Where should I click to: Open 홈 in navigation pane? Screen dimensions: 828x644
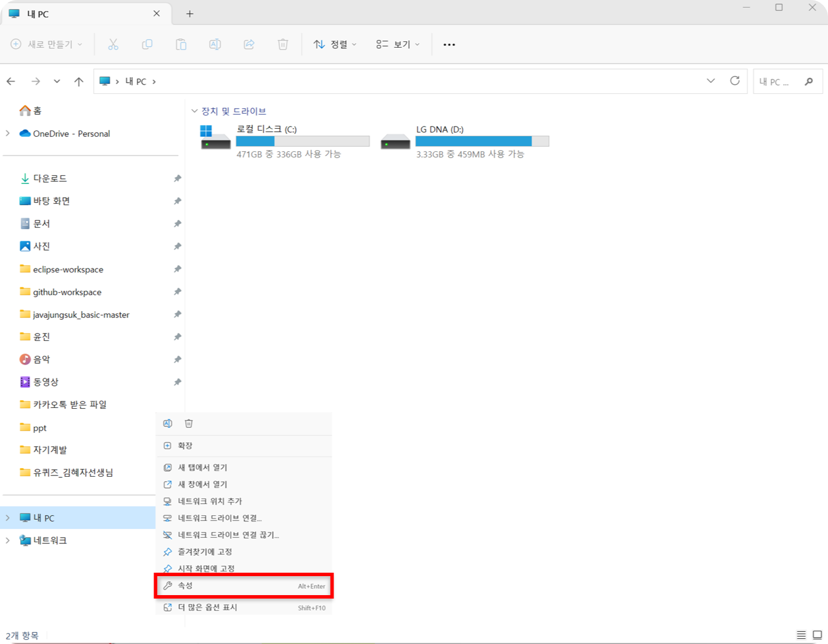tap(30, 110)
